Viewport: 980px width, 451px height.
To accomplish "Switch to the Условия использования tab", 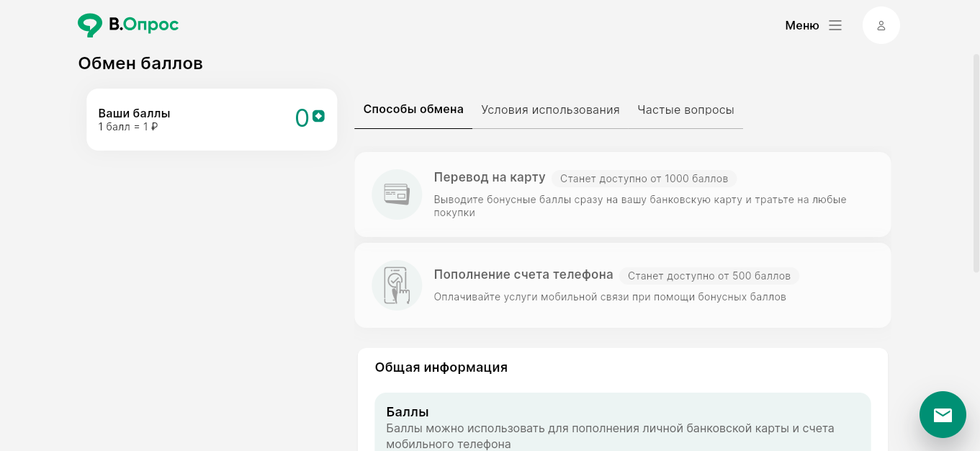I will coord(550,110).
